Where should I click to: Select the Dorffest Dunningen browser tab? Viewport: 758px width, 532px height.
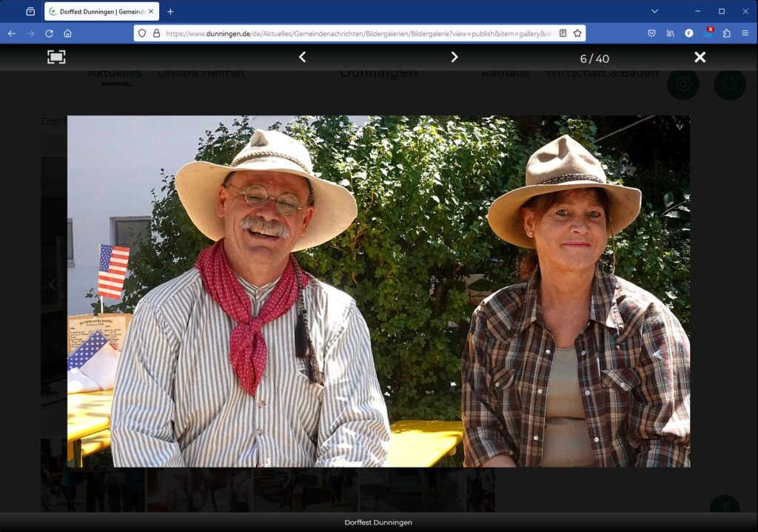[101, 11]
